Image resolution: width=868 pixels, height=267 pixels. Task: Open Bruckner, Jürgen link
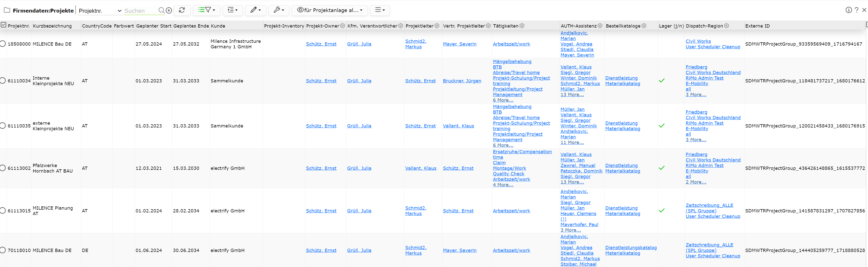(462, 81)
